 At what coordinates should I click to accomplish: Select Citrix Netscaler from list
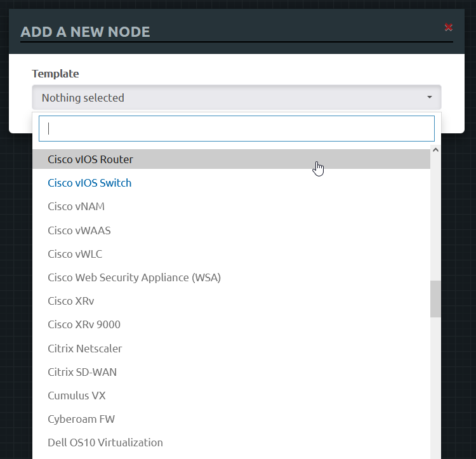(85, 349)
